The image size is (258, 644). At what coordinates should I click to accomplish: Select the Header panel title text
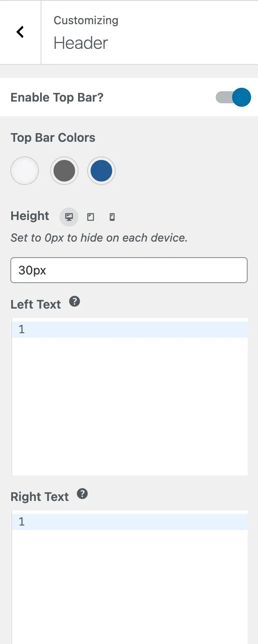tap(80, 43)
